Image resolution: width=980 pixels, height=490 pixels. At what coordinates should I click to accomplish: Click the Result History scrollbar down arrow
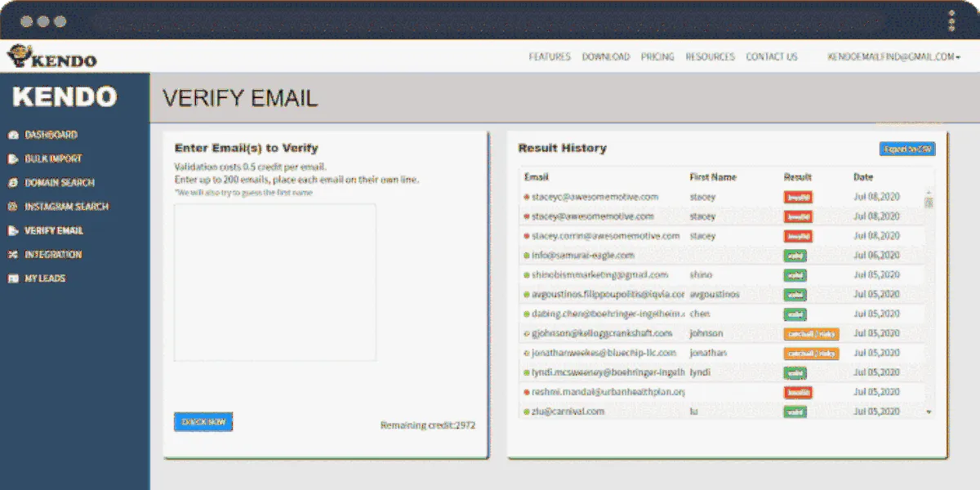pyautogui.click(x=929, y=412)
